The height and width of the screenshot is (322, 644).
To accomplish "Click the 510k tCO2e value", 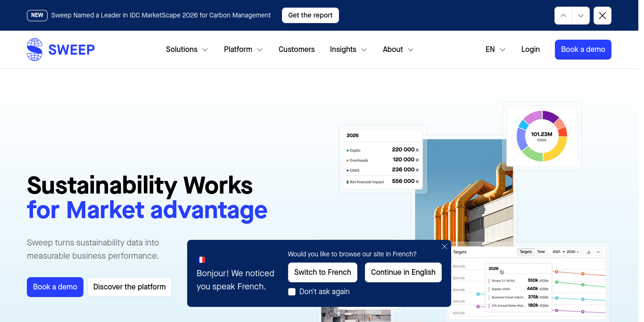I will click(538, 280).
